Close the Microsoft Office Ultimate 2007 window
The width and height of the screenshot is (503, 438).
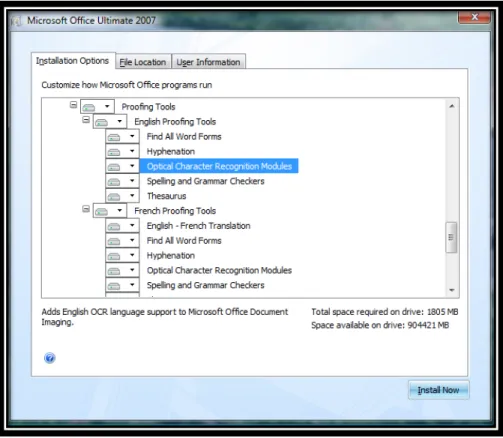474,17
